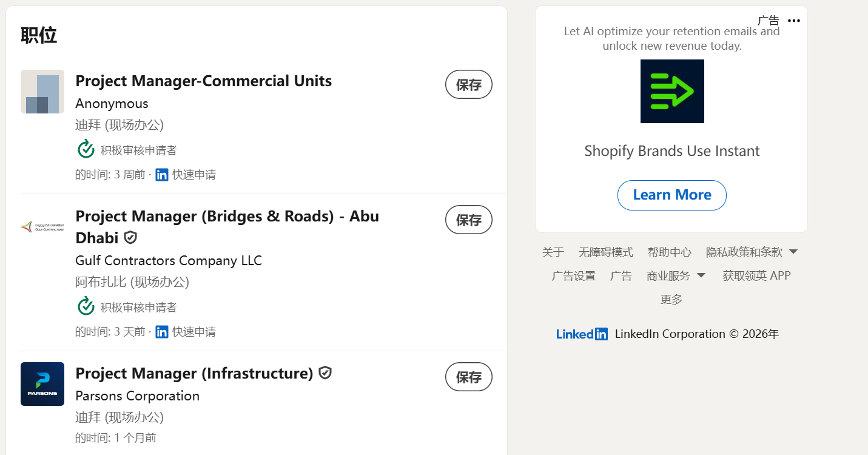Viewport: 868px width, 455px height.
Task: Click the Learn More ad button
Action: (x=672, y=195)
